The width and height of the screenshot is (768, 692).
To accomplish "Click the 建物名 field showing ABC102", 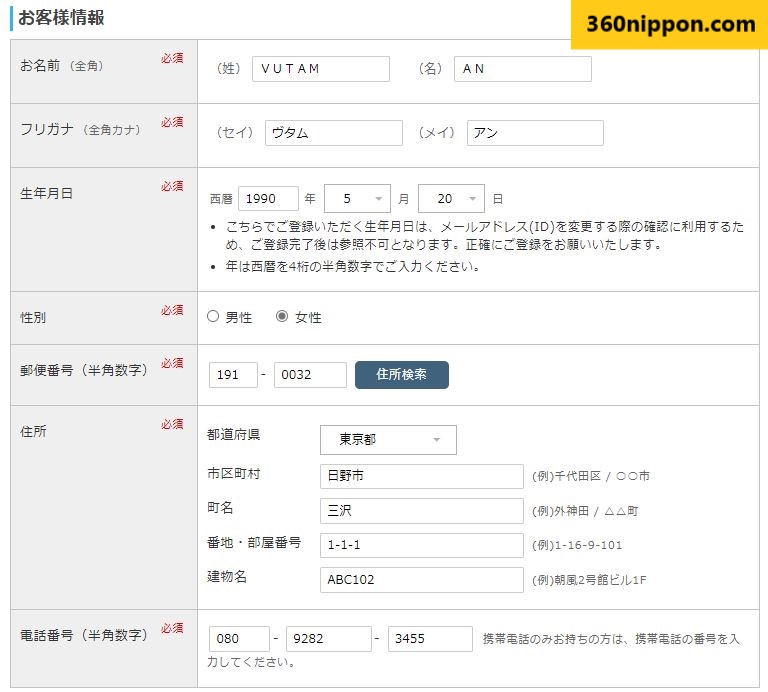I will tap(421, 580).
